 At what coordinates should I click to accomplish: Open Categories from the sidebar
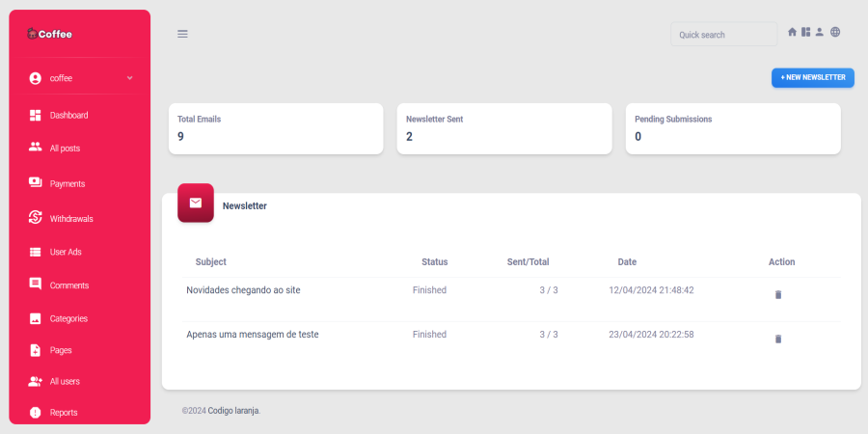[x=69, y=318]
